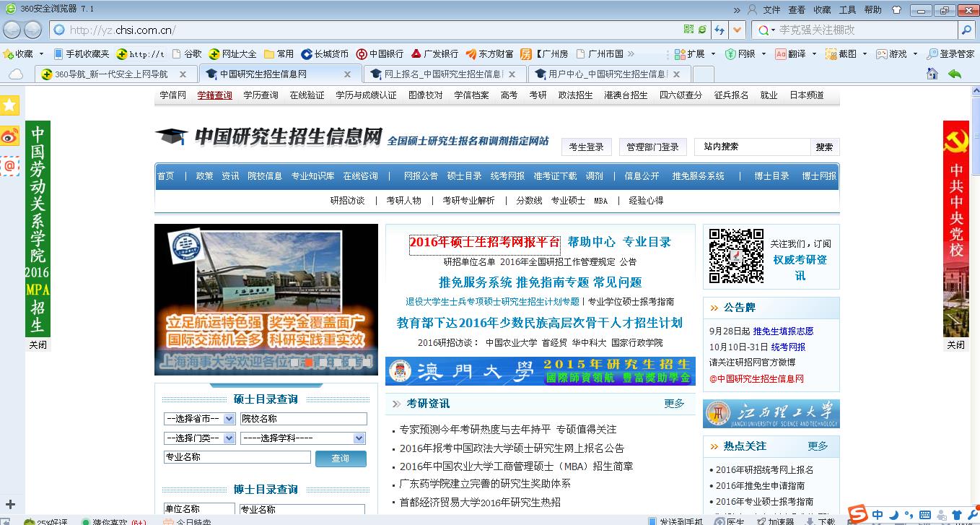
Task: Open the 常用 bookmarks folder
Action: pos(279,53)
